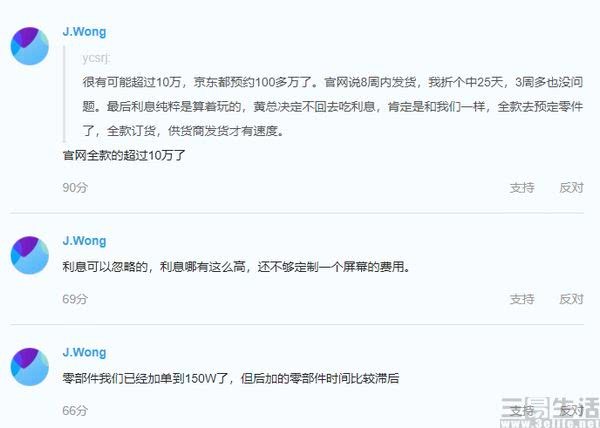This screenshot has height=428, width=600.
Task: Select the quoted author name ycsrj
Action: (x=96, y=58)
